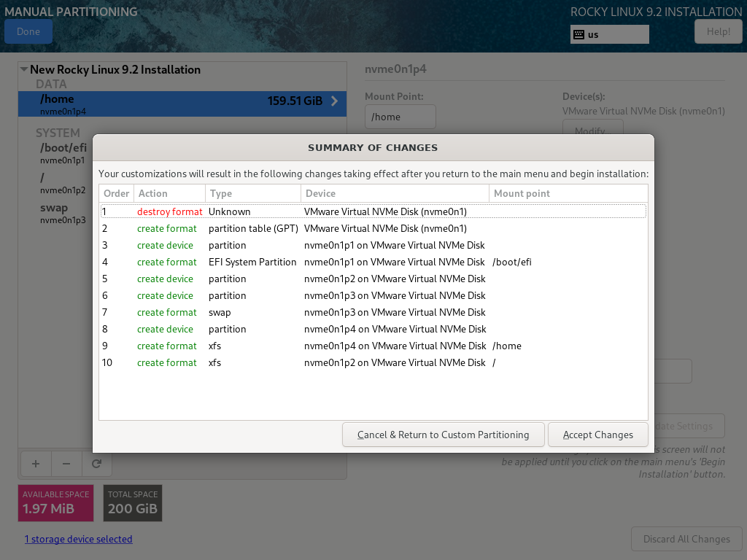
Task: Select the /home partition entry
Action: (x=182, y=104)
